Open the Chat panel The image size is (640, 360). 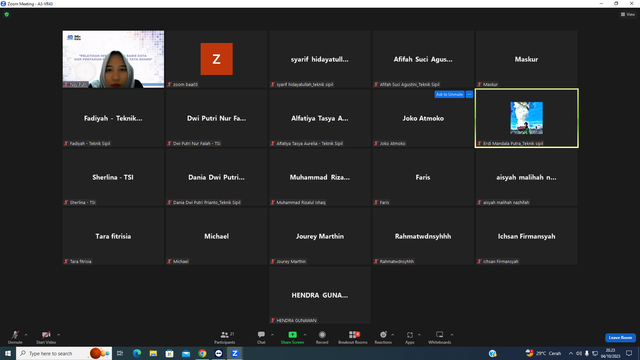pos(261,337)
